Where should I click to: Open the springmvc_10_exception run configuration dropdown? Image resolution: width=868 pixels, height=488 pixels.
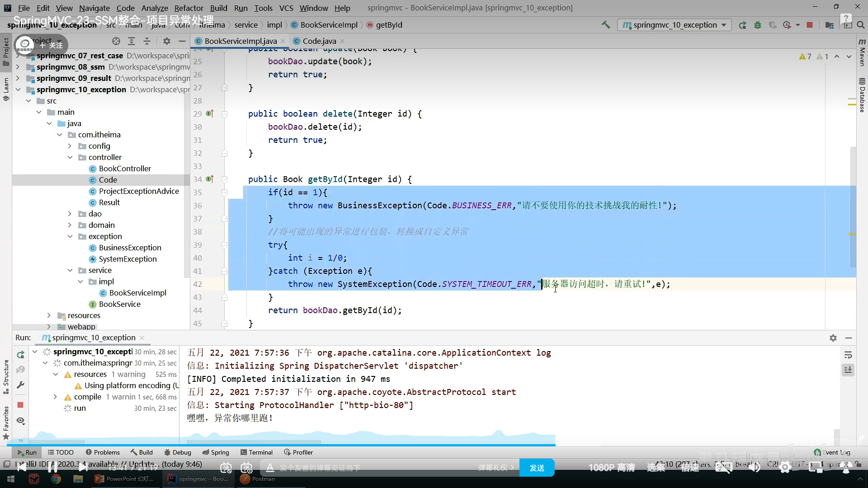point(675,25)
